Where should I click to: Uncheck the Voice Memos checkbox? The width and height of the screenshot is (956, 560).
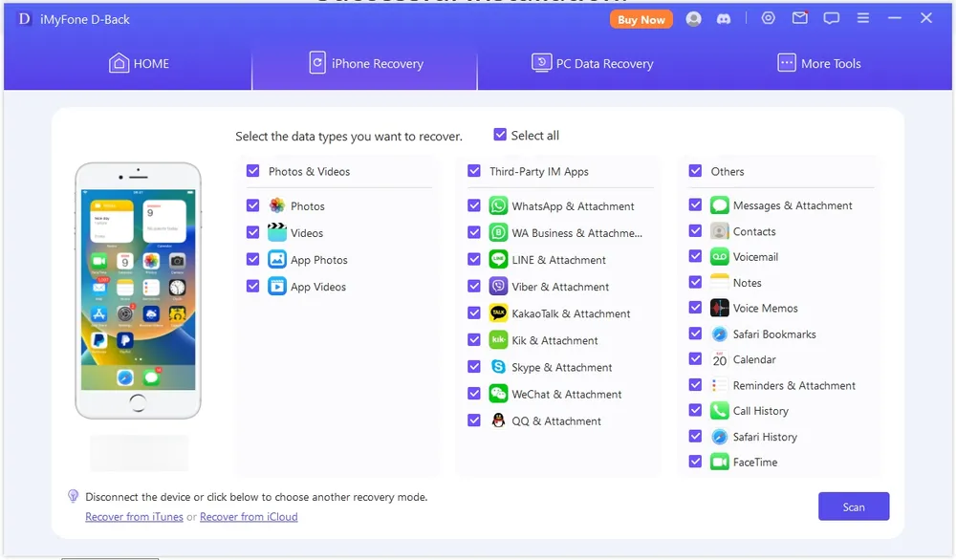pyautogui.click(x=695, y=307)
